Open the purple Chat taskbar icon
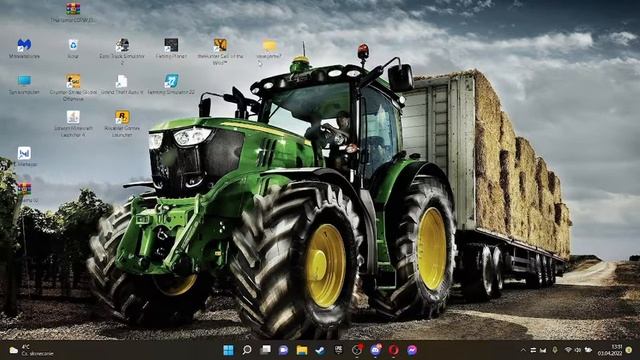The image size is (640, 360). click(283, 350)
